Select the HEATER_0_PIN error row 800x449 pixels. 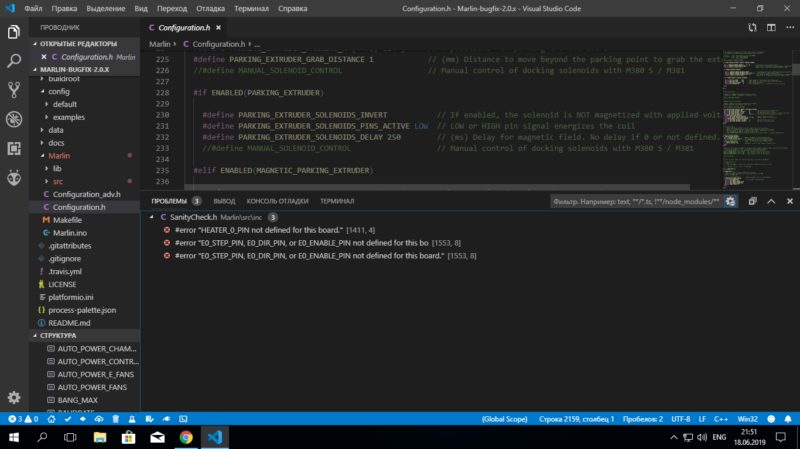point(469,230)
